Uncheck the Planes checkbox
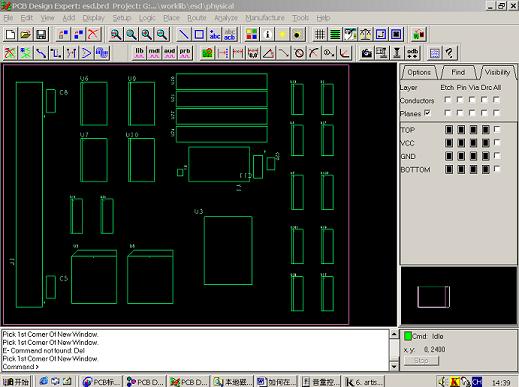Image resolution: width=519 pixels, height=387 pixels. point(428,113)
